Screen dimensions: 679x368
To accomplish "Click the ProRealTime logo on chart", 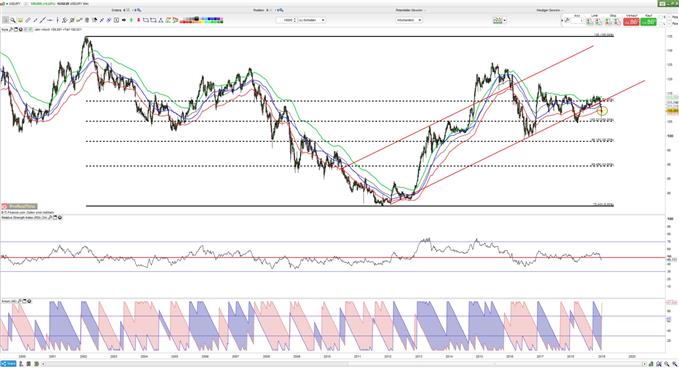I will pos(19,207).
